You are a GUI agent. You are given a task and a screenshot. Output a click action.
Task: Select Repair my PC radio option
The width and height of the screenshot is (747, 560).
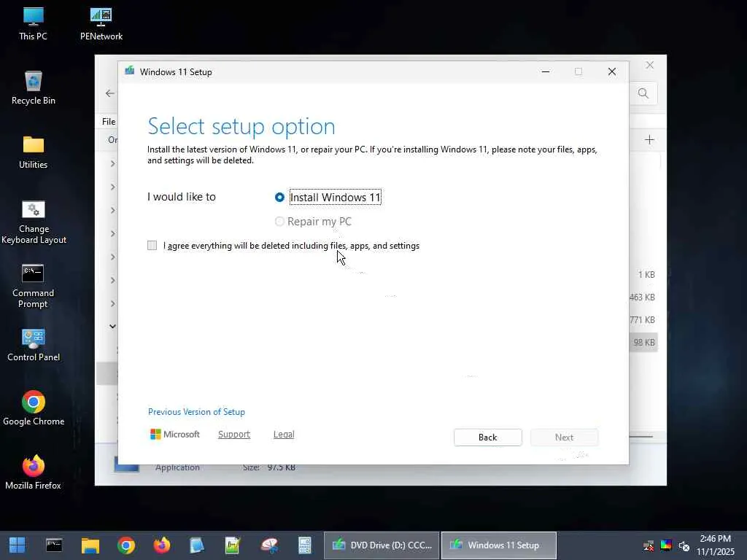coord(279,222)
